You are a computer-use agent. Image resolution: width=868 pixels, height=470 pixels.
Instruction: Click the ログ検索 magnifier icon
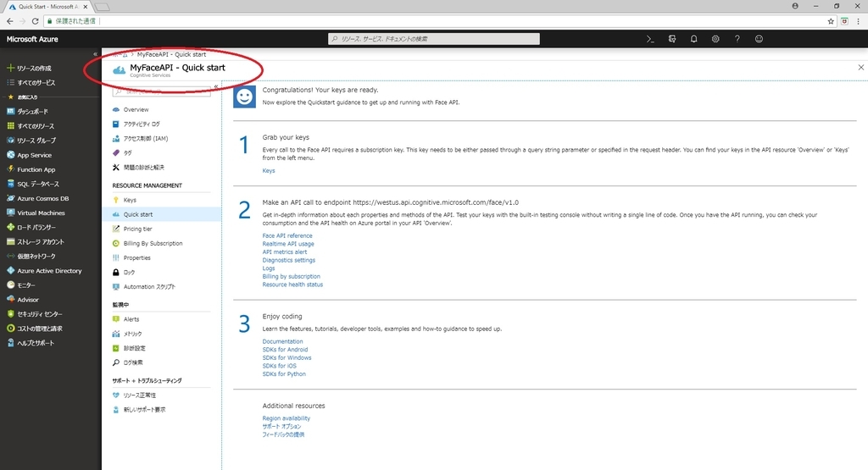[115, 362]
